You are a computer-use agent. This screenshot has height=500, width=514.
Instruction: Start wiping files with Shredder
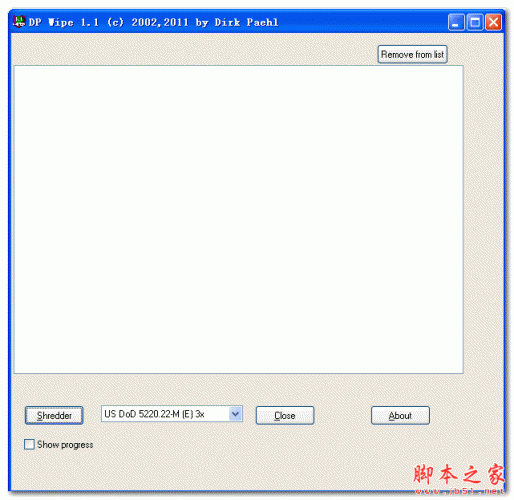[54, 415]
